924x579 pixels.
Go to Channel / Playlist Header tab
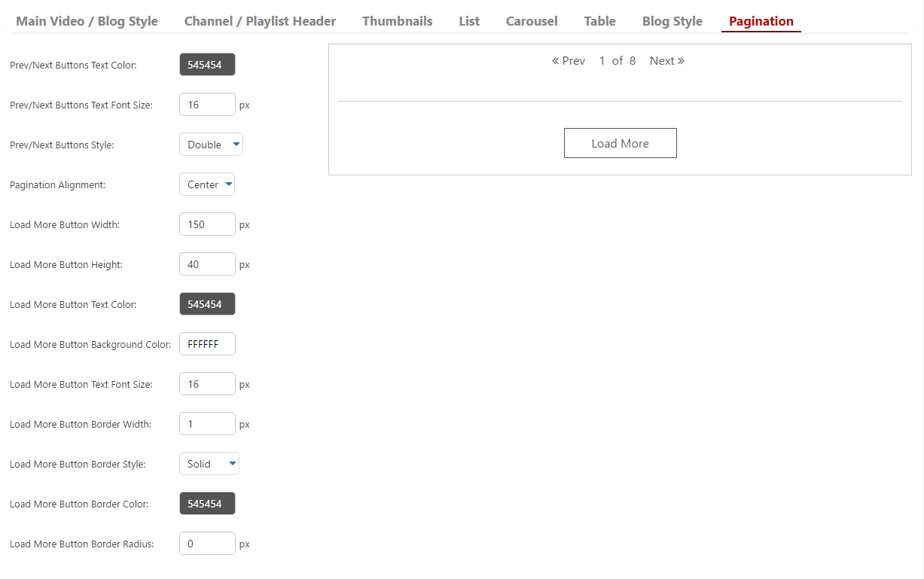[260, 21]
